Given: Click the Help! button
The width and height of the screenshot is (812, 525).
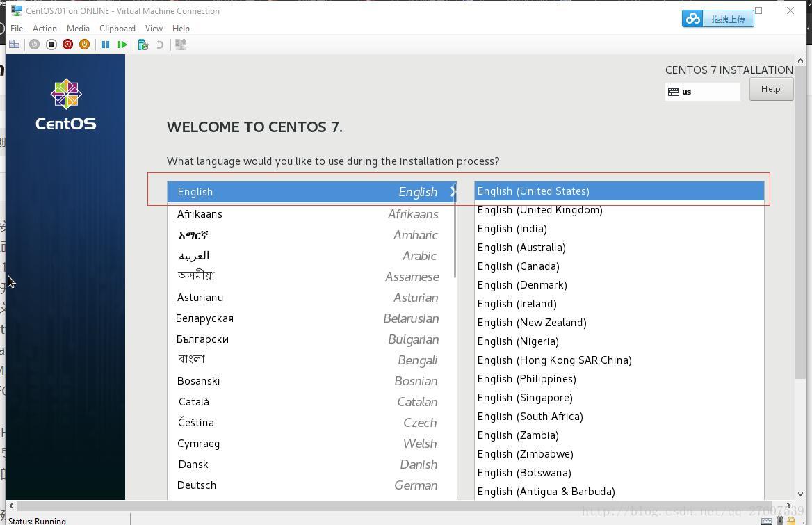Looking at the screenshot, I should (x=771, y=89).
